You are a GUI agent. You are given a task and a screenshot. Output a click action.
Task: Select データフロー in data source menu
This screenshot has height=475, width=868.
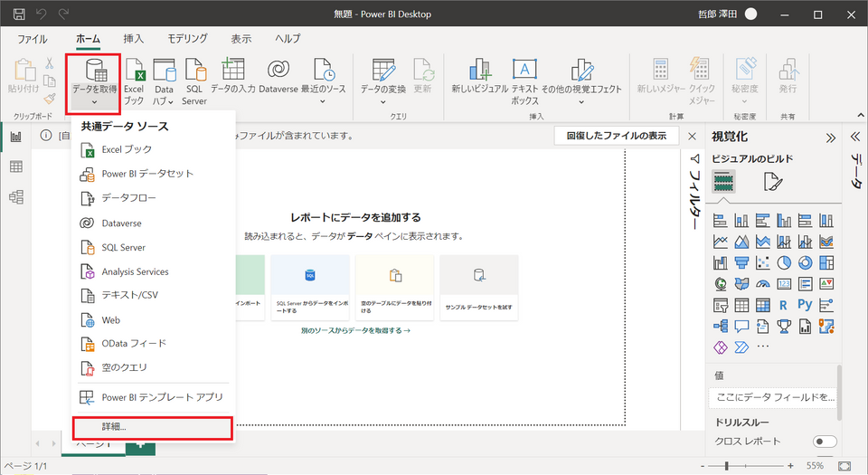point(153,198)
